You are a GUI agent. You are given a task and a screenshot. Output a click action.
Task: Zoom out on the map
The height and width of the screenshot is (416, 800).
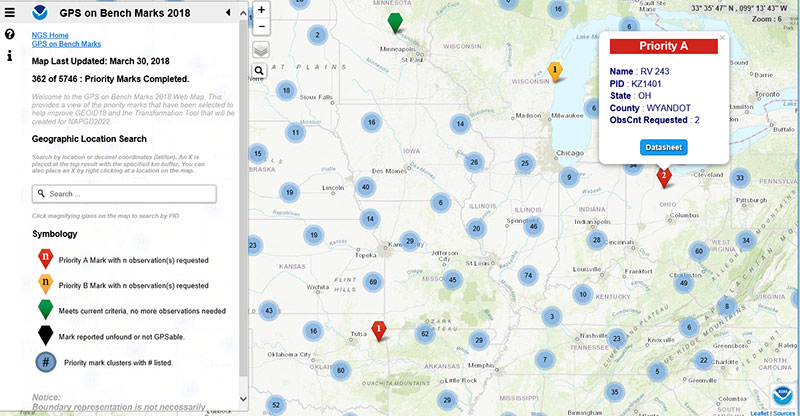coord(261,27)
